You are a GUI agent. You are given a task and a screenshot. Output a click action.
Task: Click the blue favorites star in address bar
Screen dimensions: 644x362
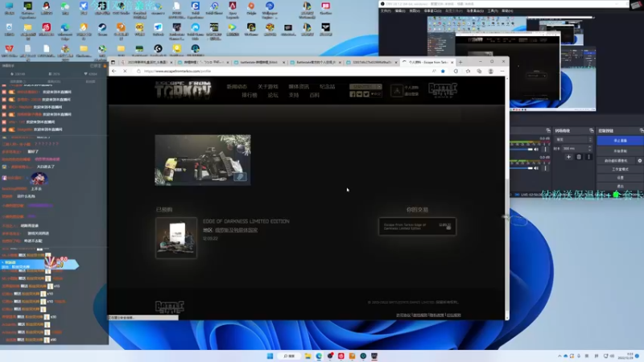pos(444,71)
